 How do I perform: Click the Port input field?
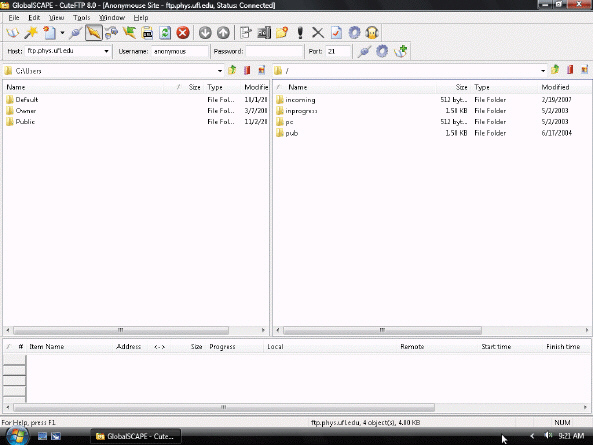coord(338,51)
